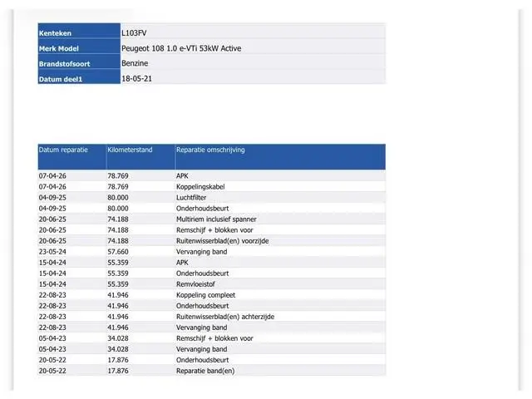
Task: Click the Koppeling compleet entry
Action: (205, 295)
